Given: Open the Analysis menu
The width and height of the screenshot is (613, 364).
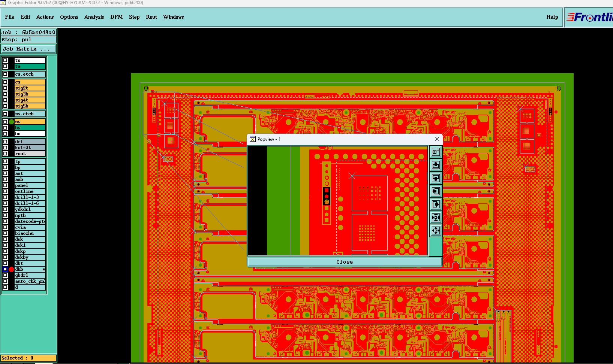Looking at the screenshot, I should coord(94,17).
